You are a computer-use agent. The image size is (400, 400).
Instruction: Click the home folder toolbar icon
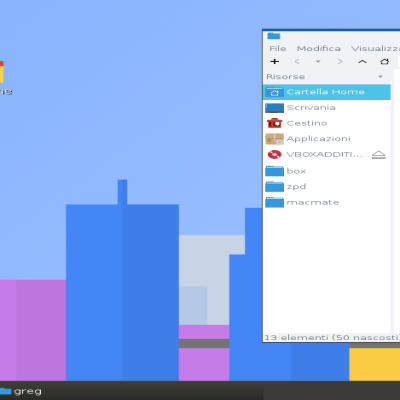385,62
